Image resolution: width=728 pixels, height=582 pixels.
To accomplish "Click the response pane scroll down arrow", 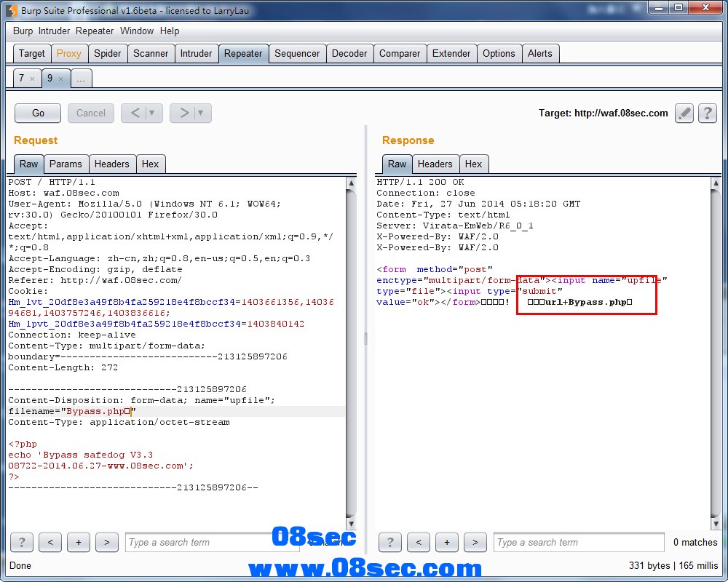I will pyautogui.click(x=716, y=524).
